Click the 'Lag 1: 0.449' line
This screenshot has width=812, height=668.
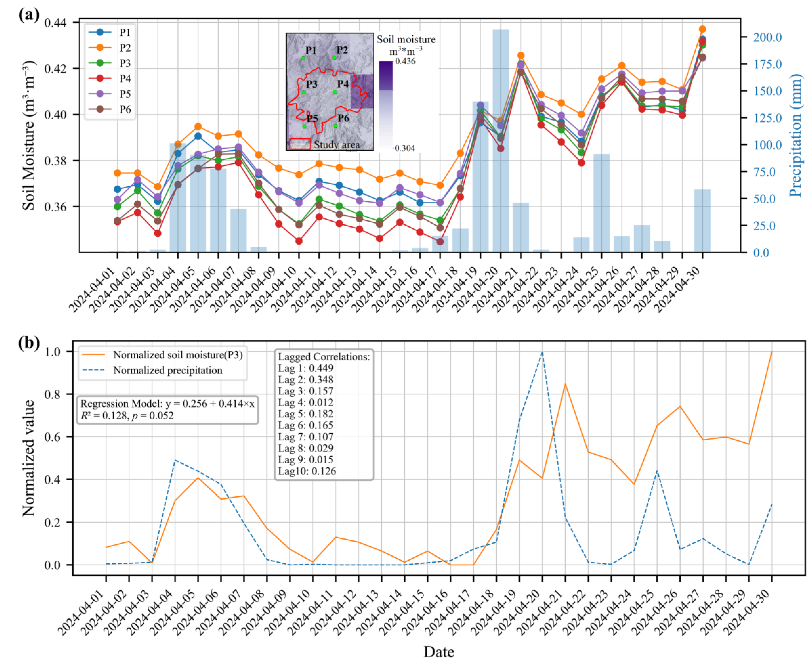[x=306, y=368]
